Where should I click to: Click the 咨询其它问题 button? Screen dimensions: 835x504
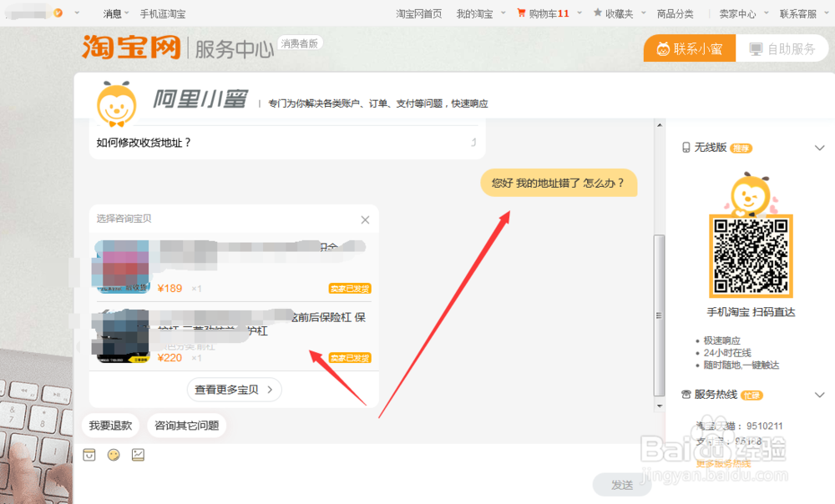pos(186,426)
